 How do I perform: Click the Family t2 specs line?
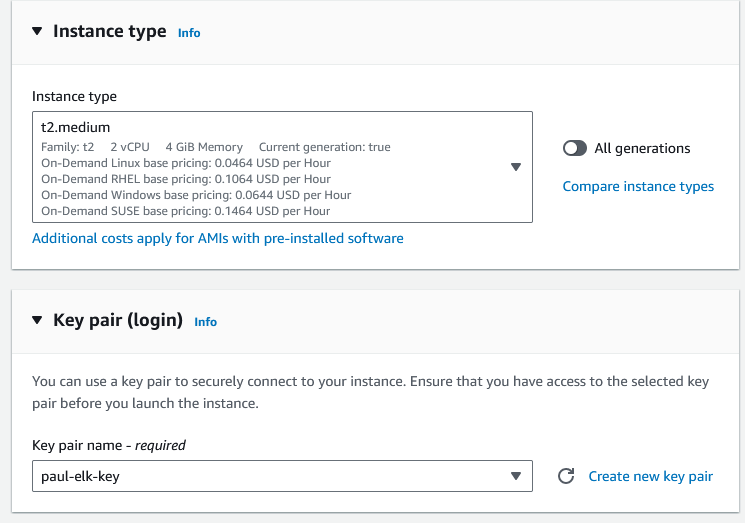point(215,147)
